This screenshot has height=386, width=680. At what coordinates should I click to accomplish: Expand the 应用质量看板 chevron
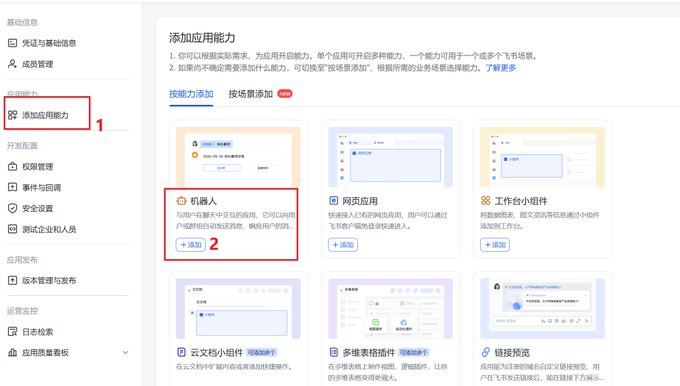click(125, 353)
